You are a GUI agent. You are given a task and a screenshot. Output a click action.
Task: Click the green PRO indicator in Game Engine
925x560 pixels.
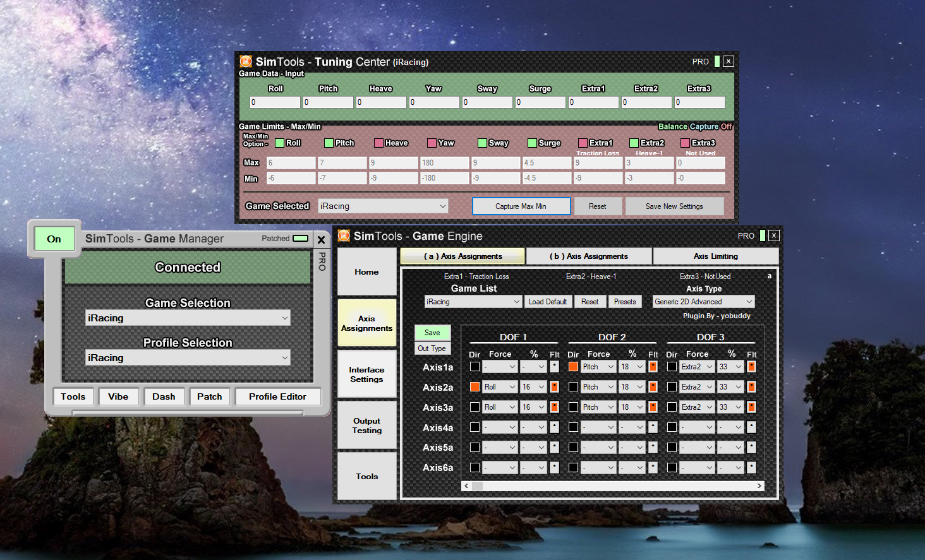tap(763, 235)
